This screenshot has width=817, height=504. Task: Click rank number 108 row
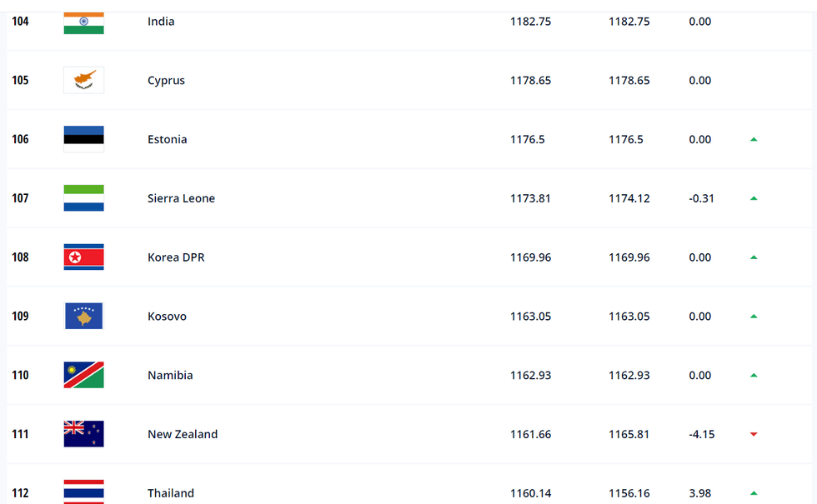[x=20, y=257]
